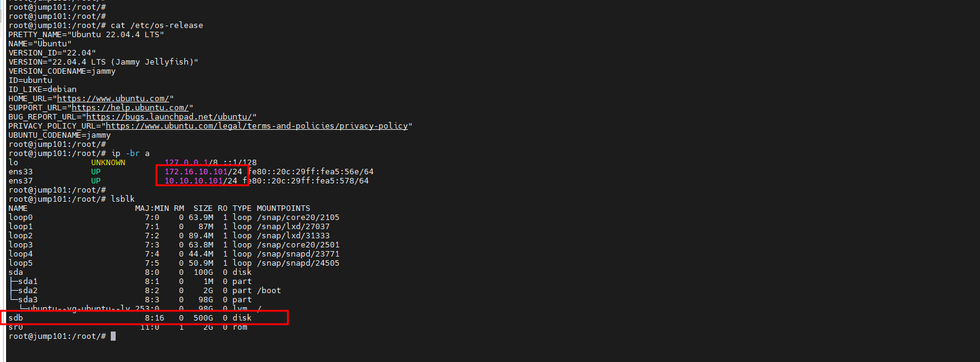Click the PRETTY_NAME Ubuntu 22.04.4 LTS line
This screenshot has height=362, width=980.
pyautogui.click(x=86, y=35)
